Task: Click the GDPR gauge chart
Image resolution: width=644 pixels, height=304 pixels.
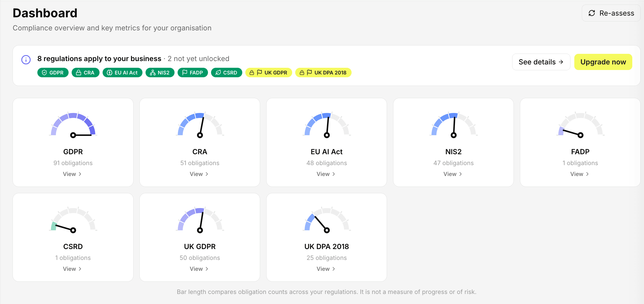Action: tap(73, 125)
